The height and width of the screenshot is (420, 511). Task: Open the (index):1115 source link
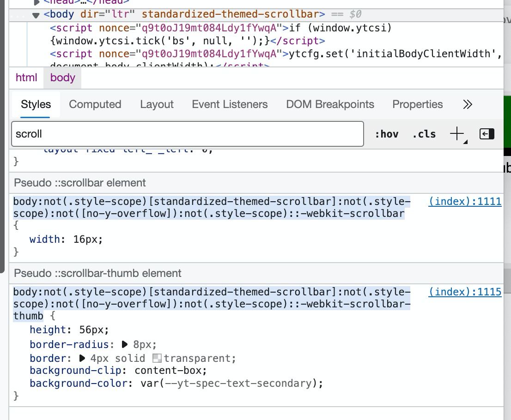coord(464,292)
